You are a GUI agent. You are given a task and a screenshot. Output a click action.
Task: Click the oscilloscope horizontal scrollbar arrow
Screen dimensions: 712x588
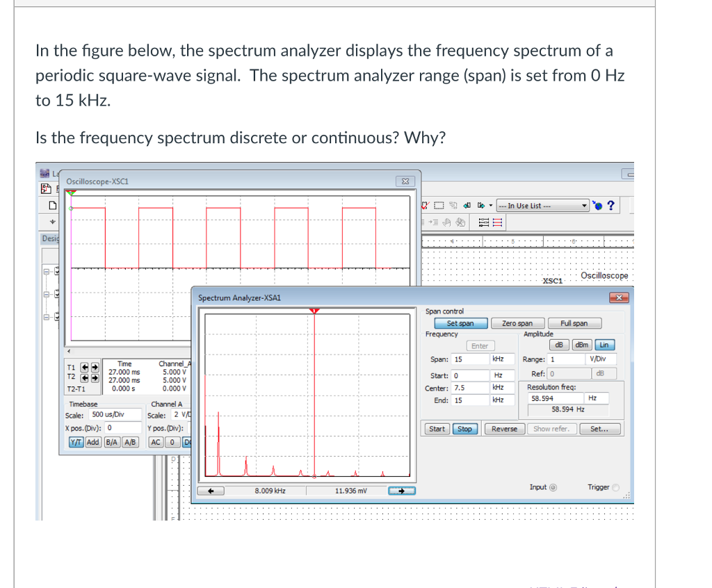69,351
